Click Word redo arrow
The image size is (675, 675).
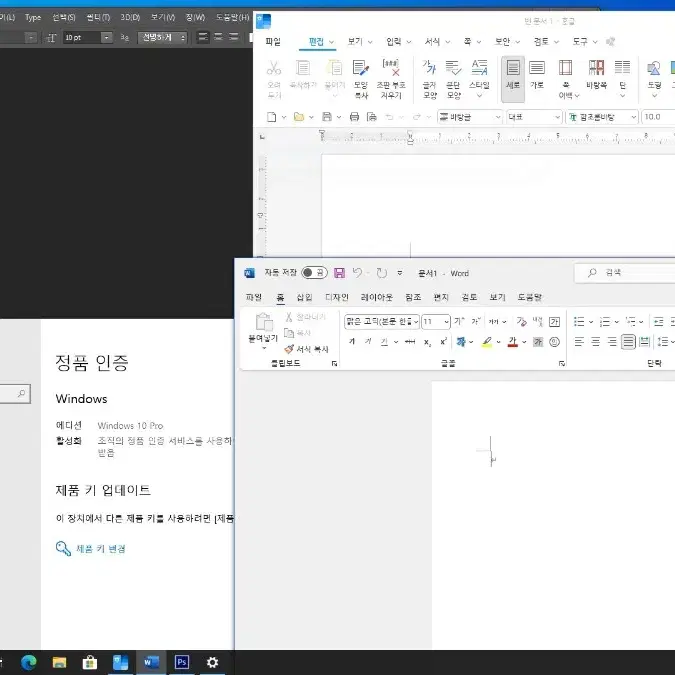tap(381, 272)
